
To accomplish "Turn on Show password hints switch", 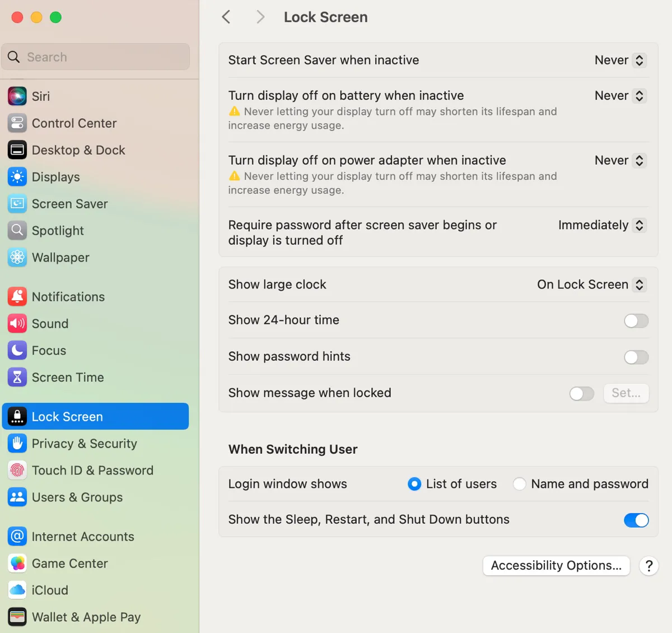I will click(636, 357).
